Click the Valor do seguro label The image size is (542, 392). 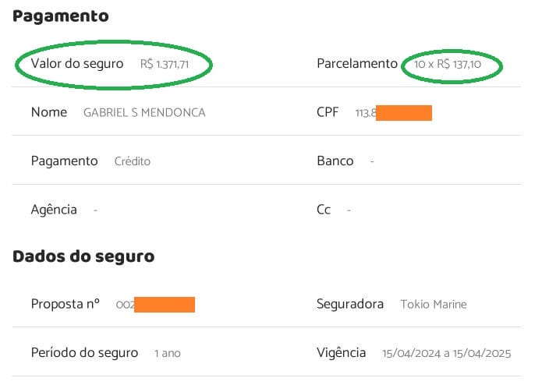click(77, 64)
